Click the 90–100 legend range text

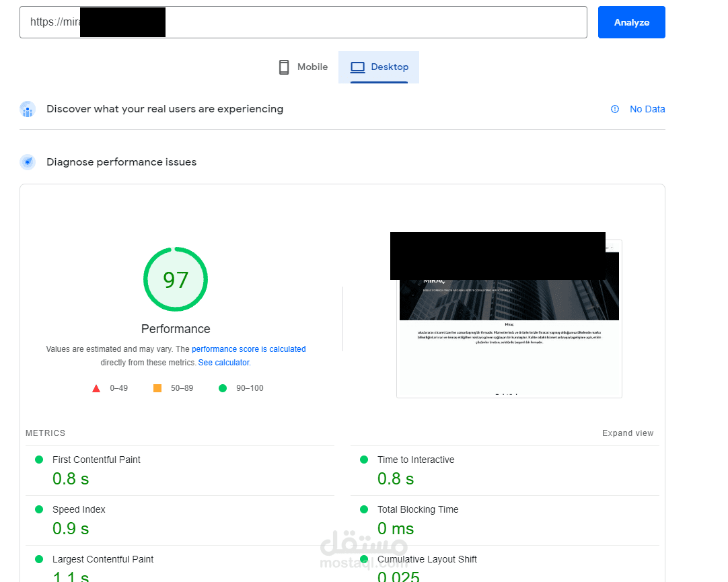tap(250, 388)
